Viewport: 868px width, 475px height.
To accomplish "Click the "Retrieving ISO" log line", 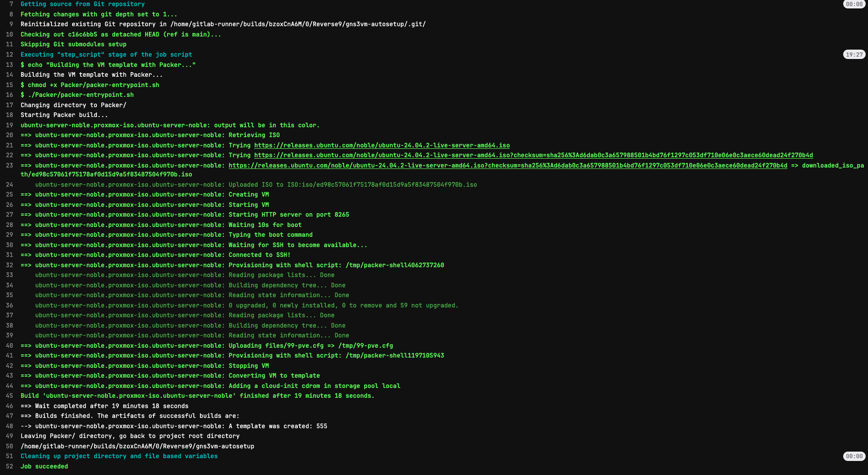I will click(150, 135).
